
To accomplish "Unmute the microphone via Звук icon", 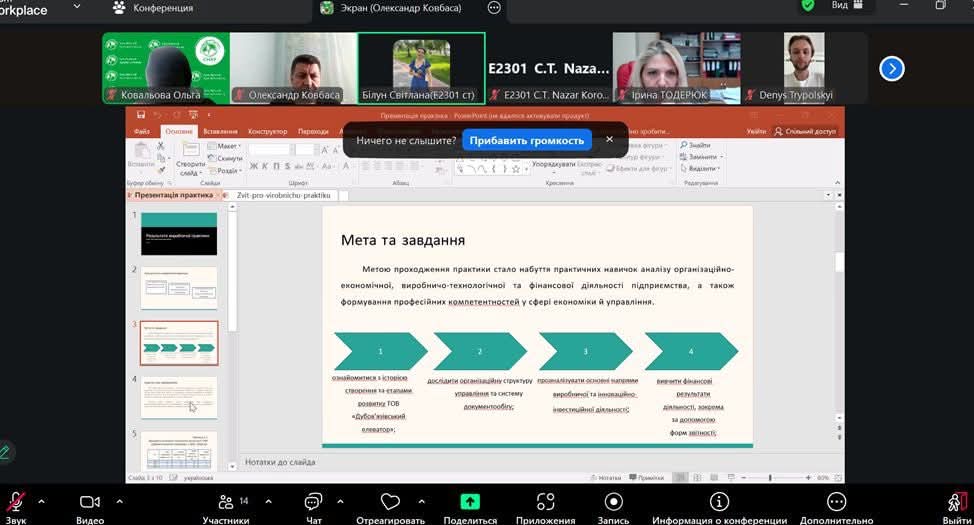I will [15, 502].
